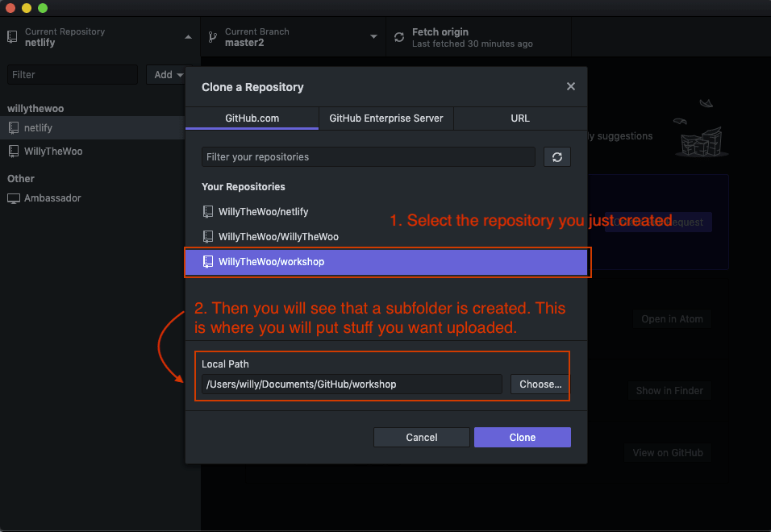Viewport: 771px width, 532px height.
Task: Switch to the GitHub.com tab
Action: tap(252, 118)
